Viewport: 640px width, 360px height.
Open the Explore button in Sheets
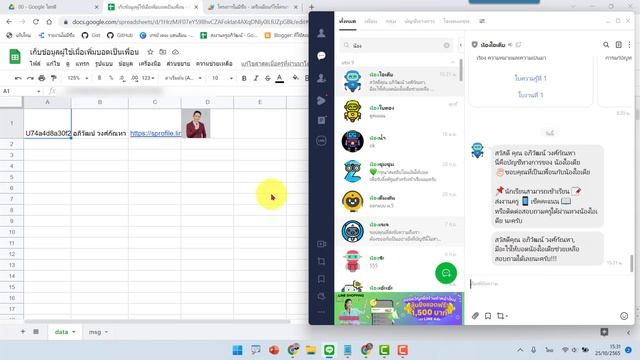coord(604,332)
